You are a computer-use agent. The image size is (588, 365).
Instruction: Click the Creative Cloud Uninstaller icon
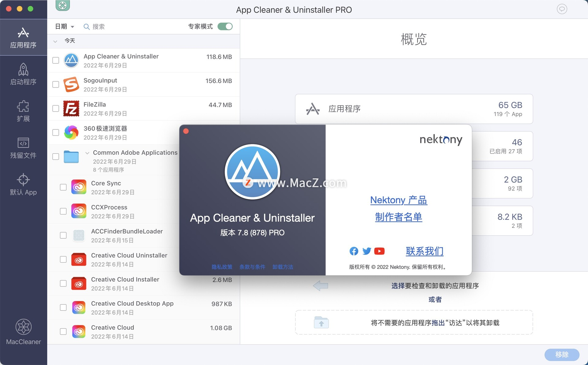(79, 259)
